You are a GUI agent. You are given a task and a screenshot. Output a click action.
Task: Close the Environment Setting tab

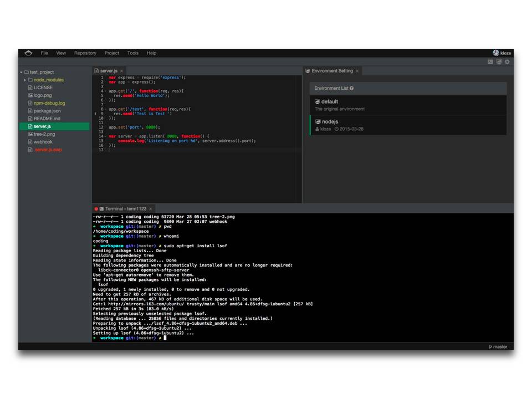(357, 71)
